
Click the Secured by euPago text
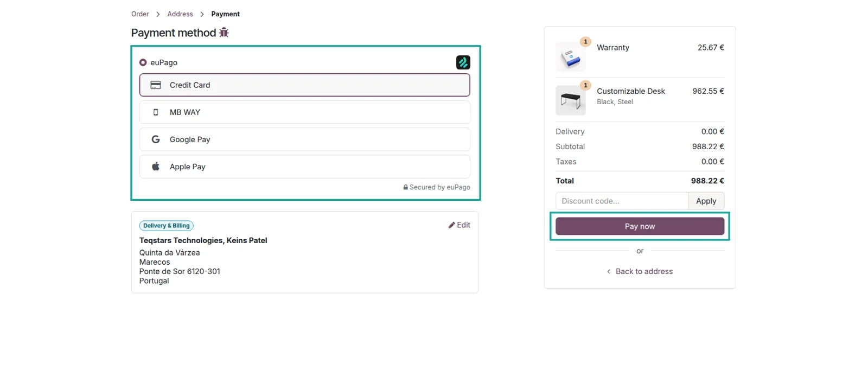coord(440,187)
